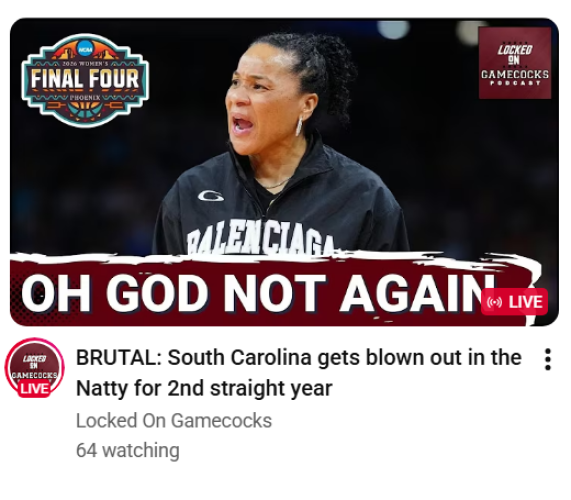Click the broadcast signal icon beside LIVE
This screenshot has width=571, height=500.
(494, 302)
